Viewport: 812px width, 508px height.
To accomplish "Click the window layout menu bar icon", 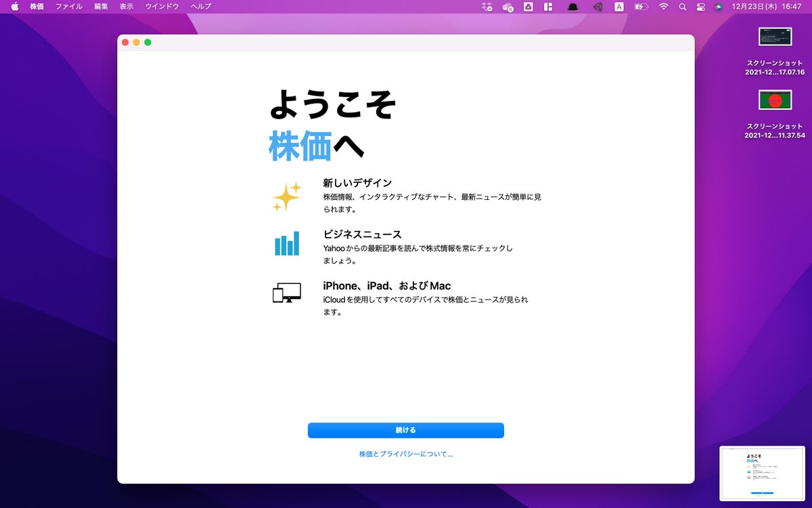I will (x=549, y=6).
